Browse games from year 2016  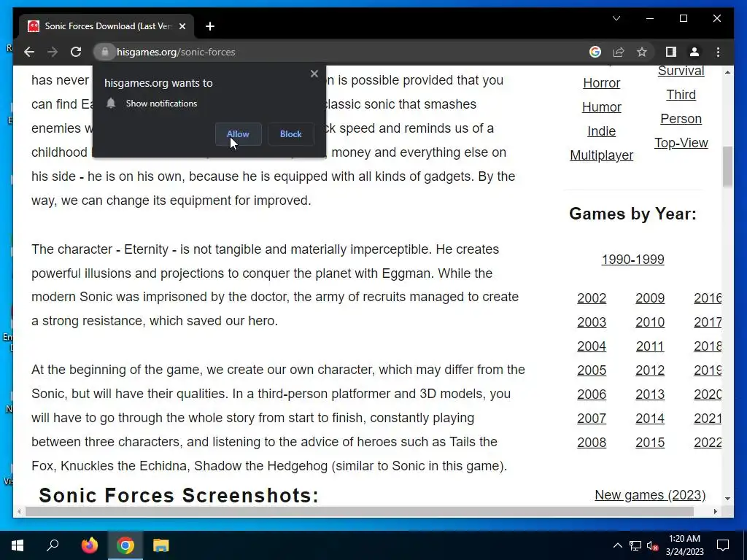pyautogui.click(x=708, y=298)
